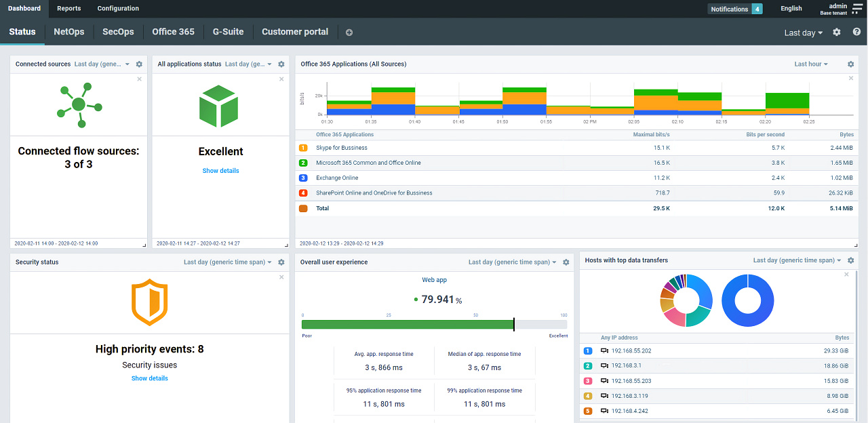Image resolution: width=868 pixels, height=423 pixels.
Task: Sort by the Maximal bits/s column header
Action: 652,134
